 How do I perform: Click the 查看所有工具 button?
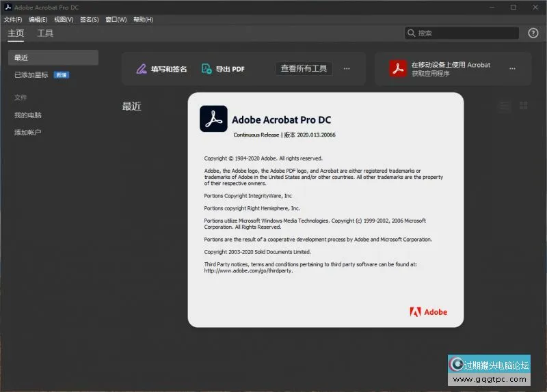(304, 69)
